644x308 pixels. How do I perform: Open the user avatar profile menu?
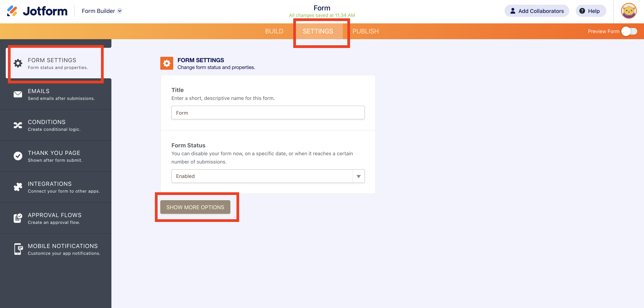pyautogui.click(x=629, y=11)
